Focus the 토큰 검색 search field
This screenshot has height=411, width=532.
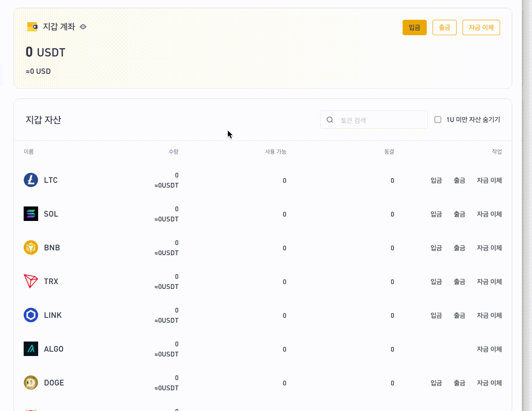[x=374, y=120]
